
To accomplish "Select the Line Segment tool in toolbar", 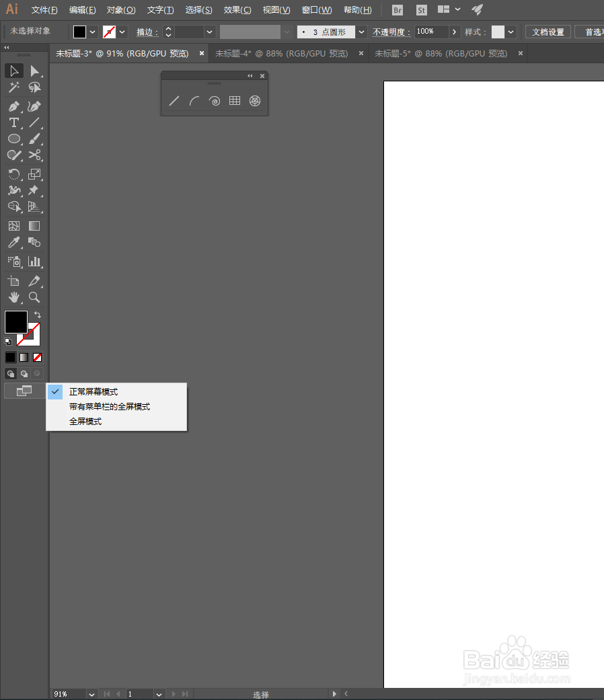I will coord(34,122).
